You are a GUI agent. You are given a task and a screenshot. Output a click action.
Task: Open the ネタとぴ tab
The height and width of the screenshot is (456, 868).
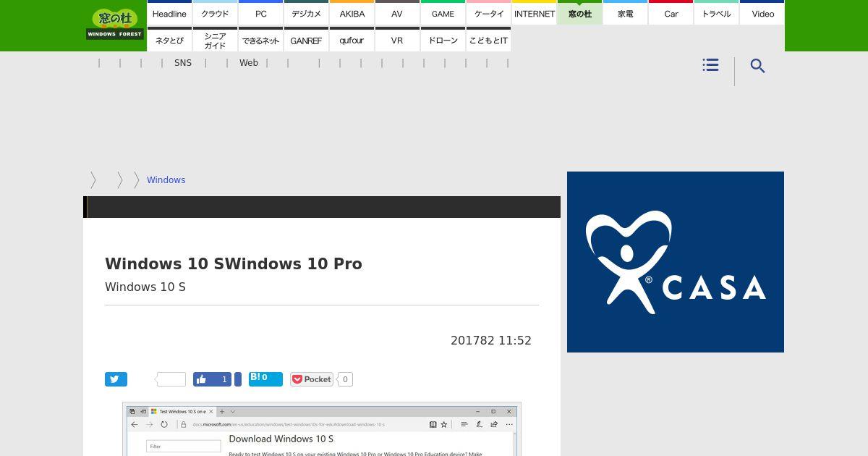tap(169, 40)
